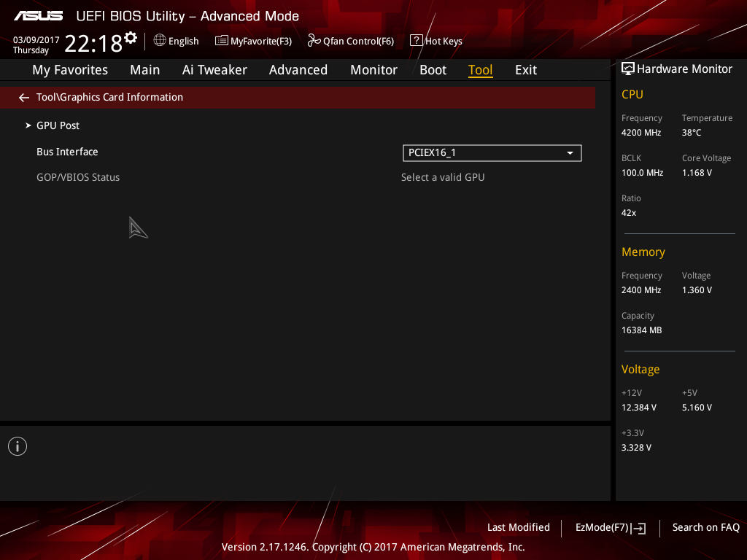This screenshot has height=560, width=747.
Task: Open the Ai Tweaker tab
Action: click(x=214, y=70)
